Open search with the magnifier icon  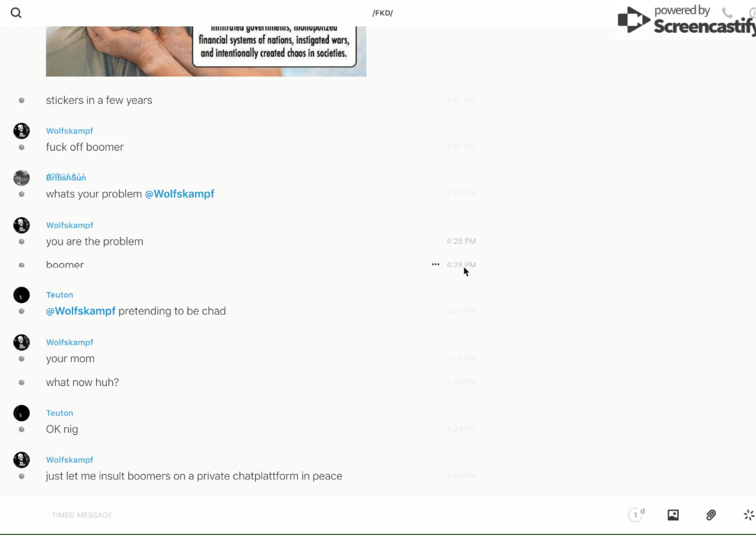click(16, 13)
